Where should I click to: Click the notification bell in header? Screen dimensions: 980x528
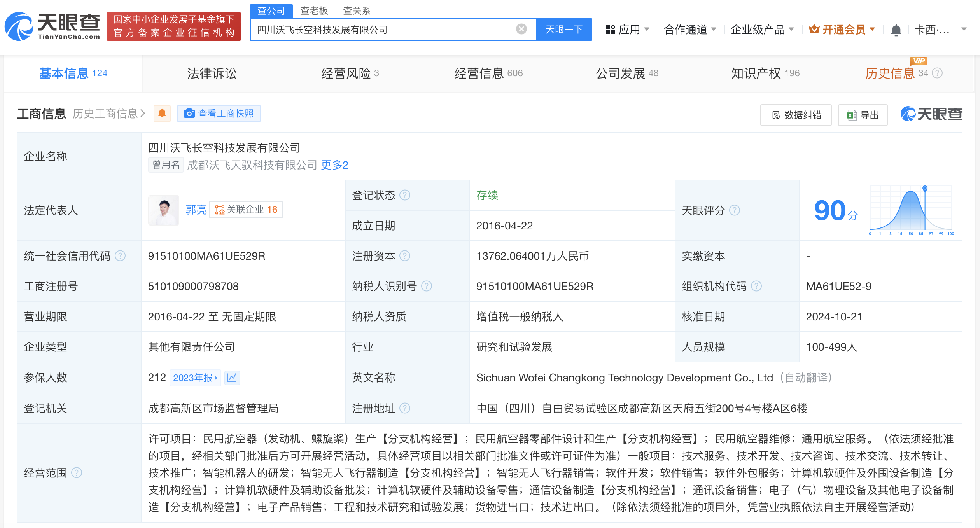(x=896, y=30)
